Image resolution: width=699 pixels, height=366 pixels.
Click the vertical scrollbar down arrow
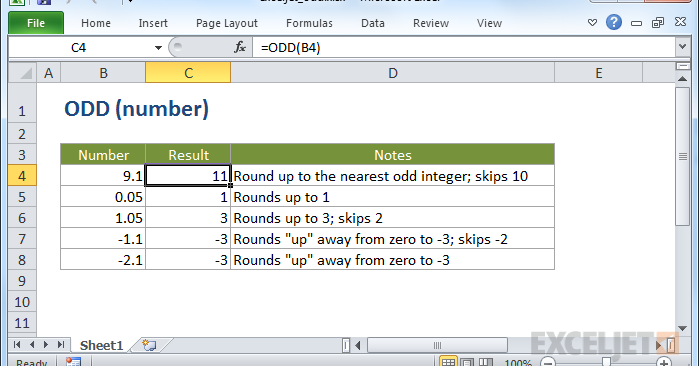(x=682, y=329)
